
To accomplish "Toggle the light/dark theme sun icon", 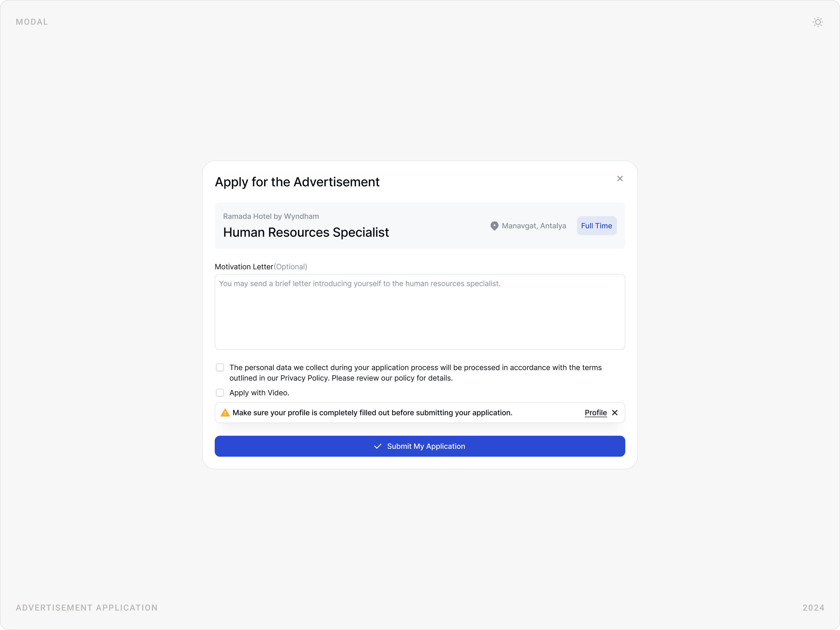I will coord(818,22).
